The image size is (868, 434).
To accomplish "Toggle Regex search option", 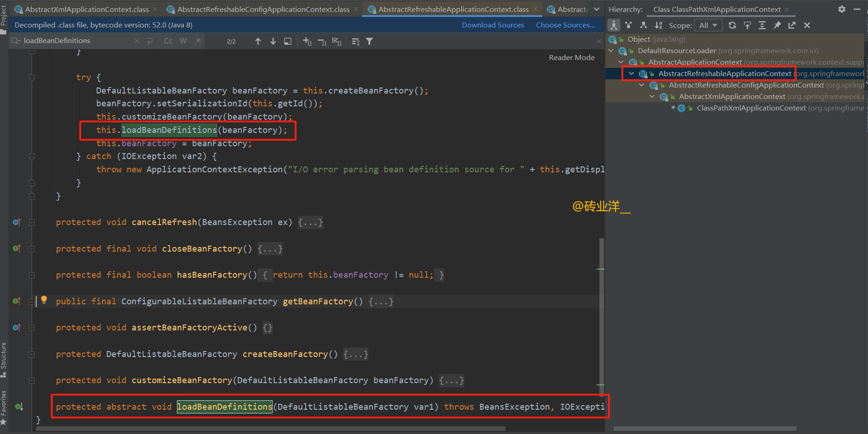I will tap(198, 41).
